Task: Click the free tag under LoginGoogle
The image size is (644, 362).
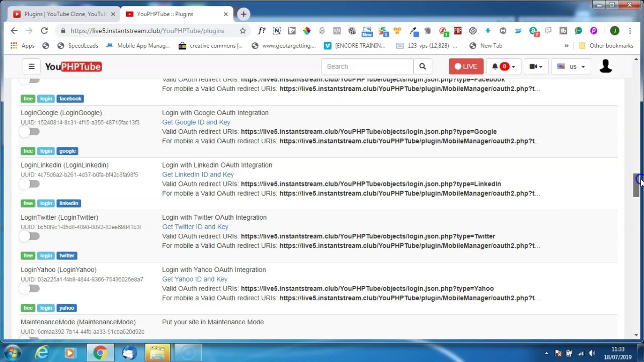Action: (x=28, y=151)
